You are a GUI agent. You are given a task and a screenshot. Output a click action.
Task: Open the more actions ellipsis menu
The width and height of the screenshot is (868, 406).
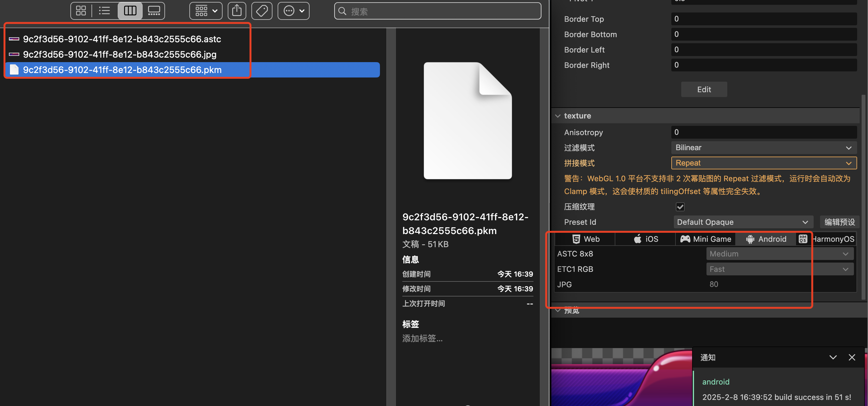pos(294,11)
